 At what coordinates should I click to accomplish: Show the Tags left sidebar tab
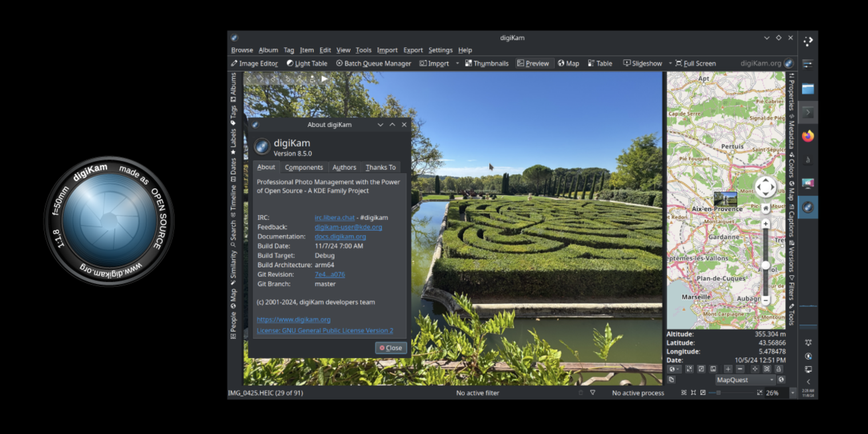click(234, 115)
